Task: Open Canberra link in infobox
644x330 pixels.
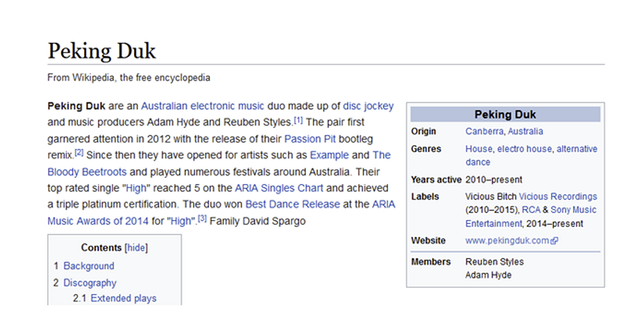Action: pyautogui.click(x=484, y=132)
